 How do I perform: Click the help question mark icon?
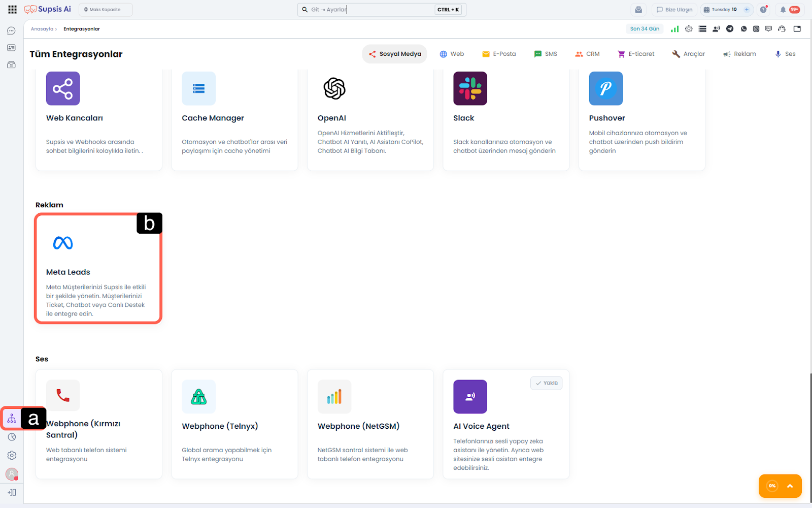(763, 10)
